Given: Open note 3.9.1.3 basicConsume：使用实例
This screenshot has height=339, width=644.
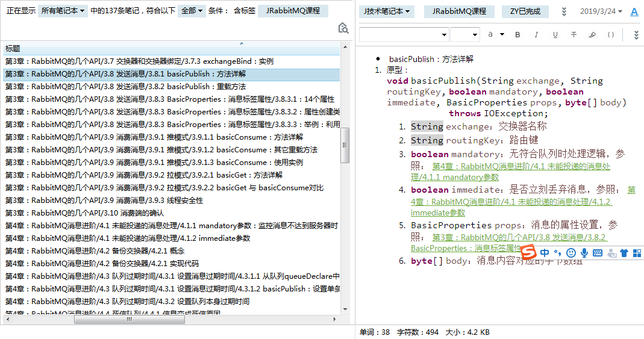Looking at the screenshot, I should tap(171, 163).
